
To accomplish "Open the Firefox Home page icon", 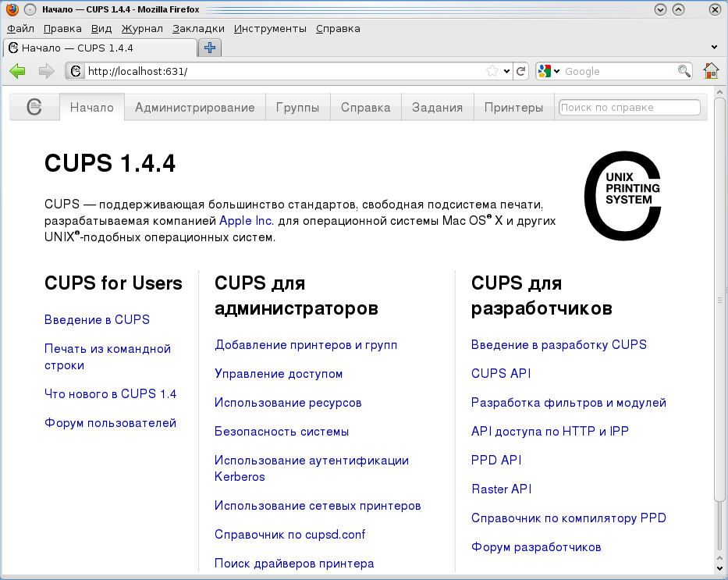I will click(x=711, y=71).
